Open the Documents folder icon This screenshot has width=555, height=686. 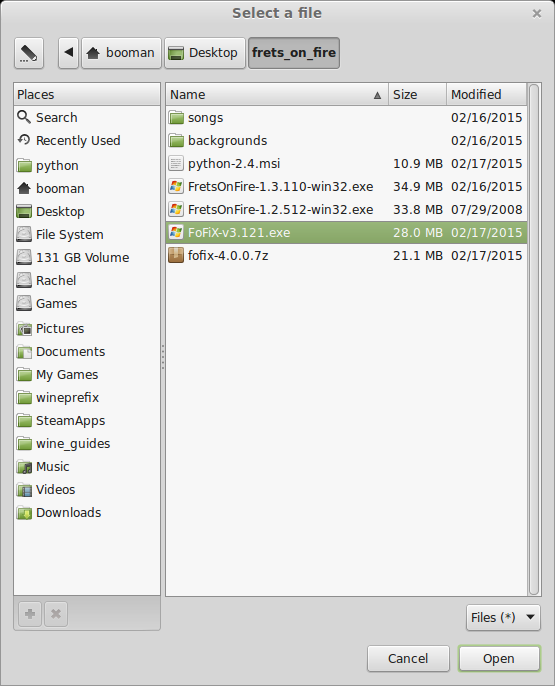pyautogui.click(x=24, y=351)
